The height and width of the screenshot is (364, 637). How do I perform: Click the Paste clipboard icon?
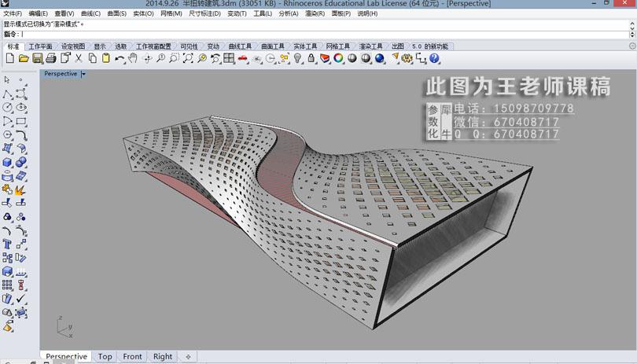click(106, 58)
